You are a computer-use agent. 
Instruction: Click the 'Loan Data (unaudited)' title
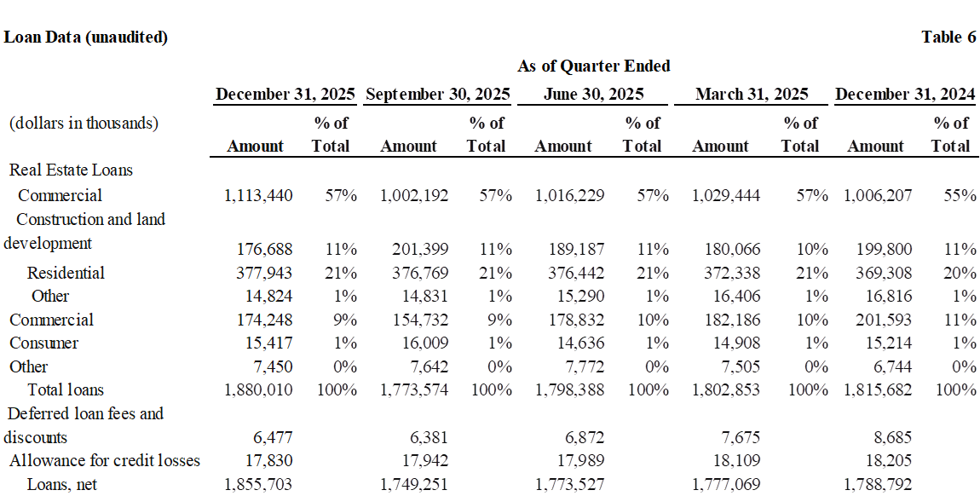click(x=86, y=37)
